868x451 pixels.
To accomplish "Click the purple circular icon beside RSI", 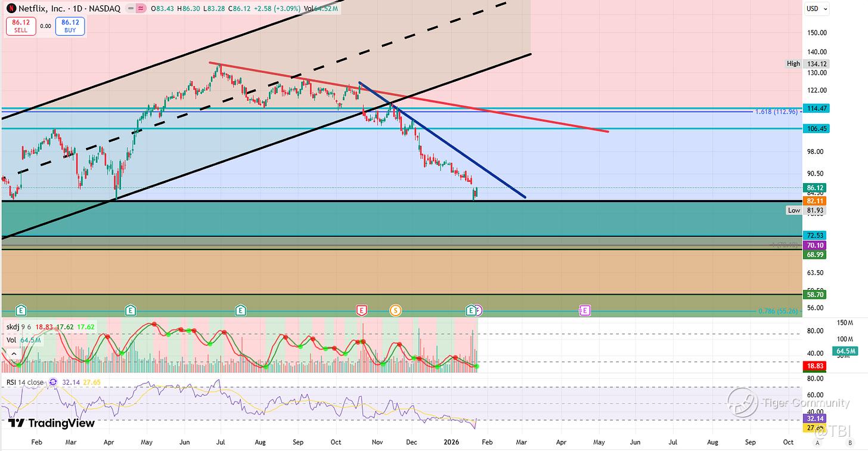I will coord(53,382).
